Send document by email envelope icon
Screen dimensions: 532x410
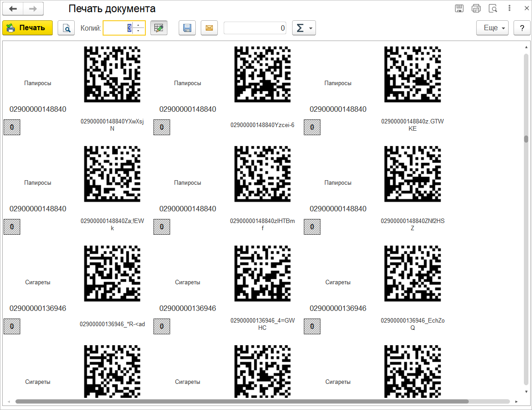coord(209,28)
